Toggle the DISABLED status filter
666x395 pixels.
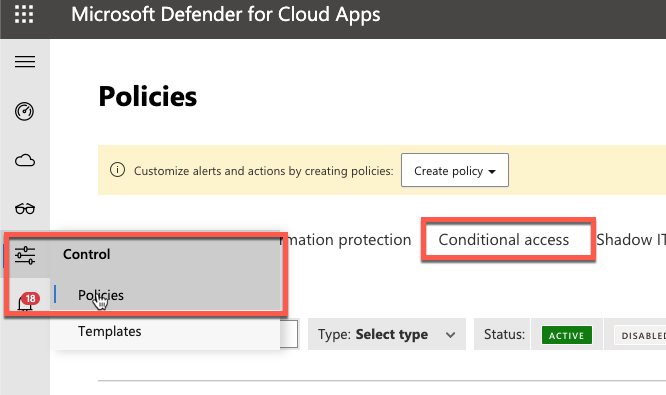point(640,335)
